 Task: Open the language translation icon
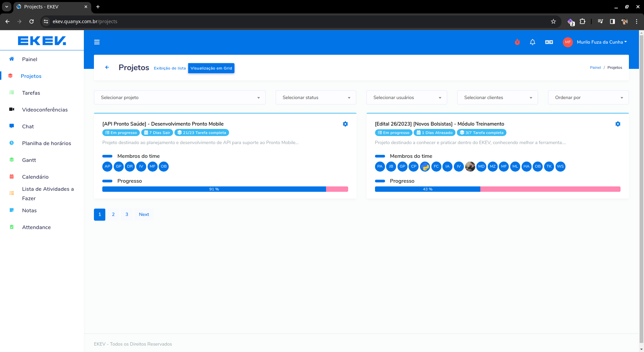coord(549,42)
